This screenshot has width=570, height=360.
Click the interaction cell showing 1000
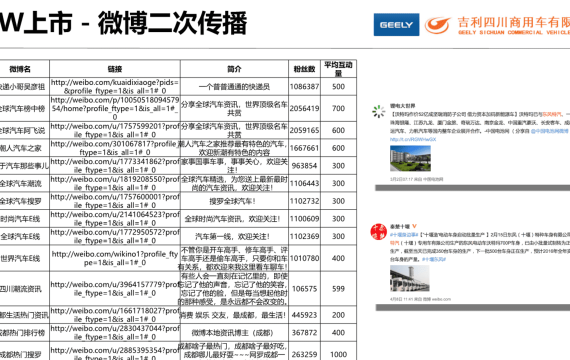338,354
